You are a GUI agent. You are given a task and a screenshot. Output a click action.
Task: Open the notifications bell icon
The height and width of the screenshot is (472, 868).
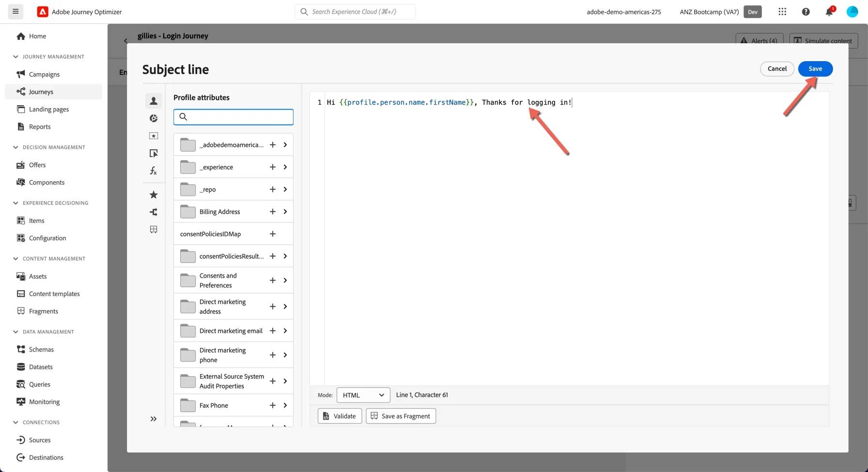(x=829, y=12)
